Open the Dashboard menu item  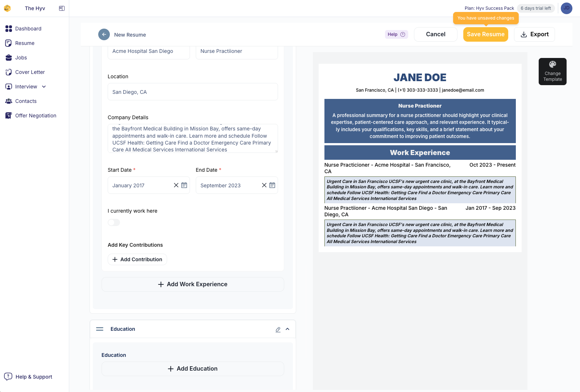(9, 28)
